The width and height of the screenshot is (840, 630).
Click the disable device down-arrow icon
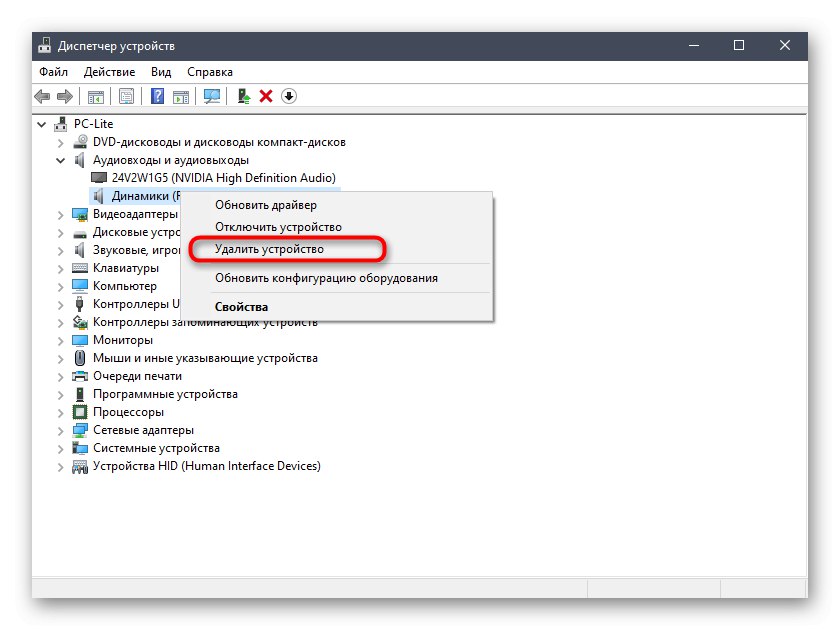(289, 96)
